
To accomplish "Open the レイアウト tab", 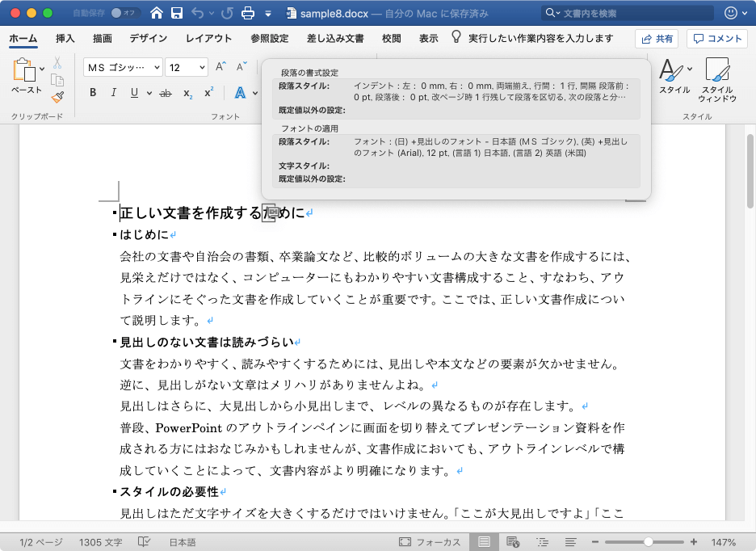I will (x=208, y=39).
